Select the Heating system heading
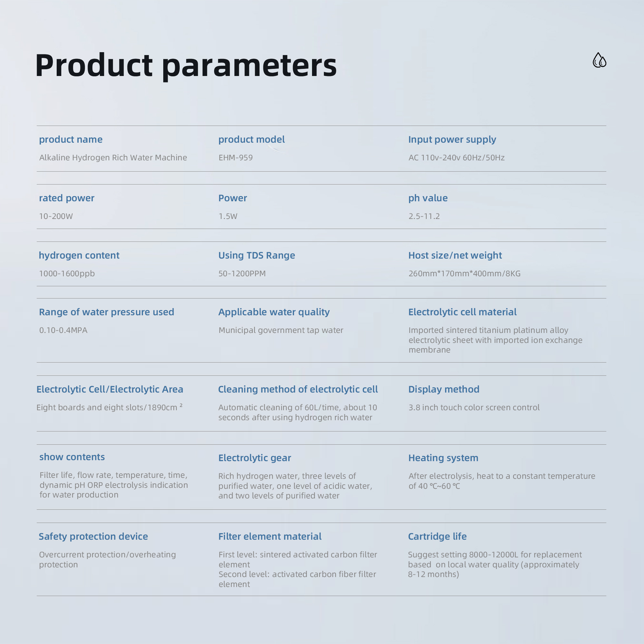The width and height of the screenshot is (644, 644). [x=443, y=458]
